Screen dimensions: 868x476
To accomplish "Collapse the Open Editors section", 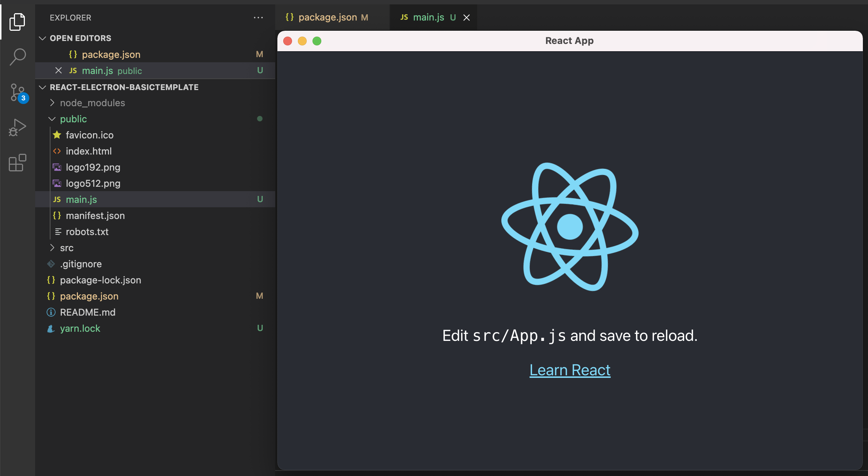I will pyautogui.click(x=43, y=38).
